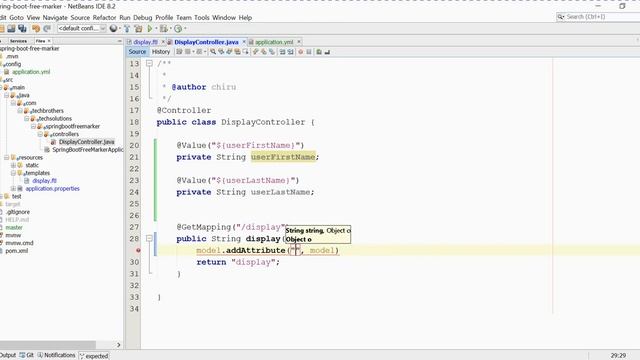Click the Debug Project icon
This screenshot has width=640, height=360.
pyautogui.click(x=163, y=29)
